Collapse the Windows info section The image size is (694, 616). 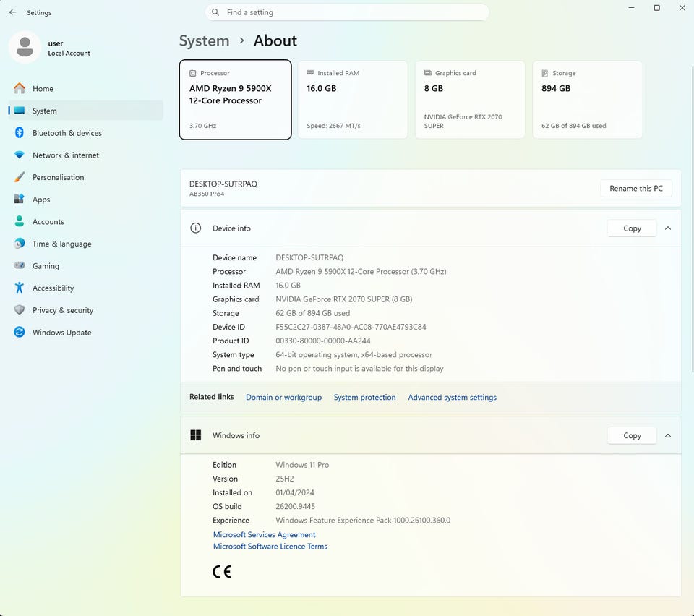pyautogui.click(x=668, y=435)
